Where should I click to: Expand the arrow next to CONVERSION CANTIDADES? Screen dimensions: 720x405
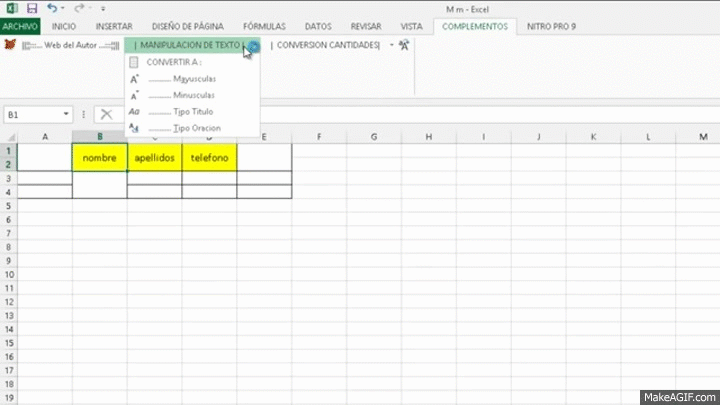coord(392,45)
